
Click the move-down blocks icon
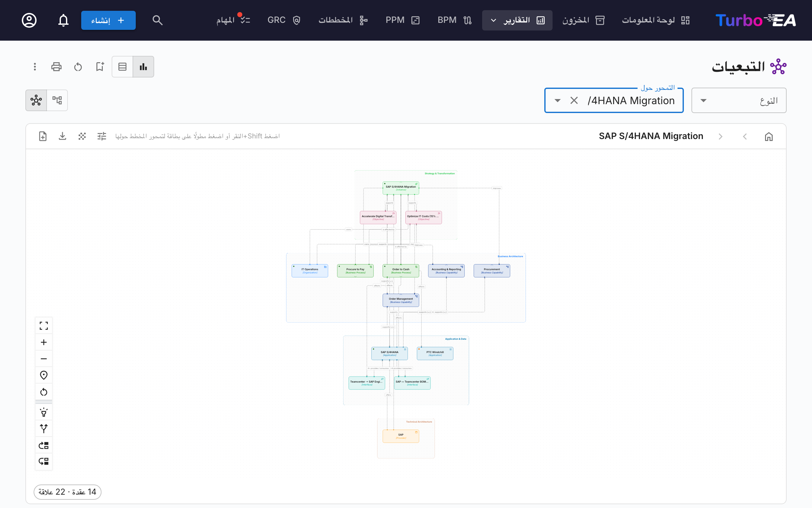coord(44,461)
